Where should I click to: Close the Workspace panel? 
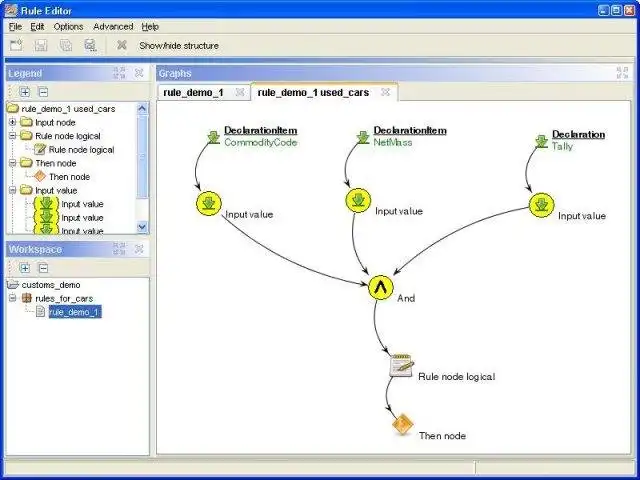pyautogui.click(x=139, y=249)
